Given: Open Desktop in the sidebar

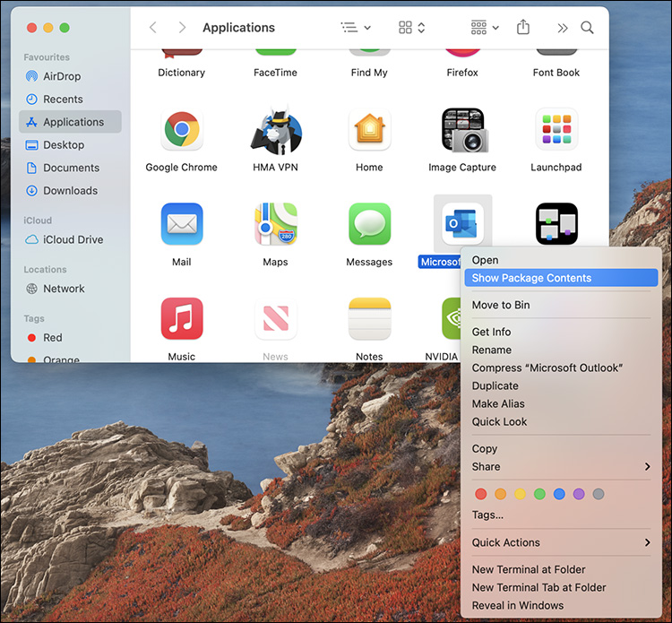Looking at the screenshot, I should pos(70,145).
